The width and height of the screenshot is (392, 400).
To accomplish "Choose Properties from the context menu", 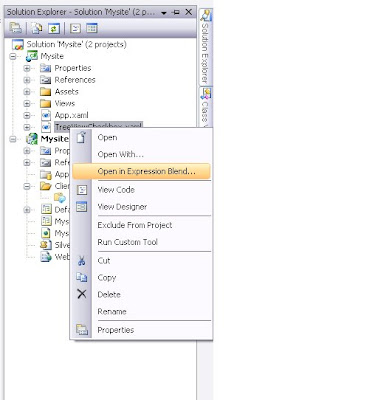I will (142, 330).
